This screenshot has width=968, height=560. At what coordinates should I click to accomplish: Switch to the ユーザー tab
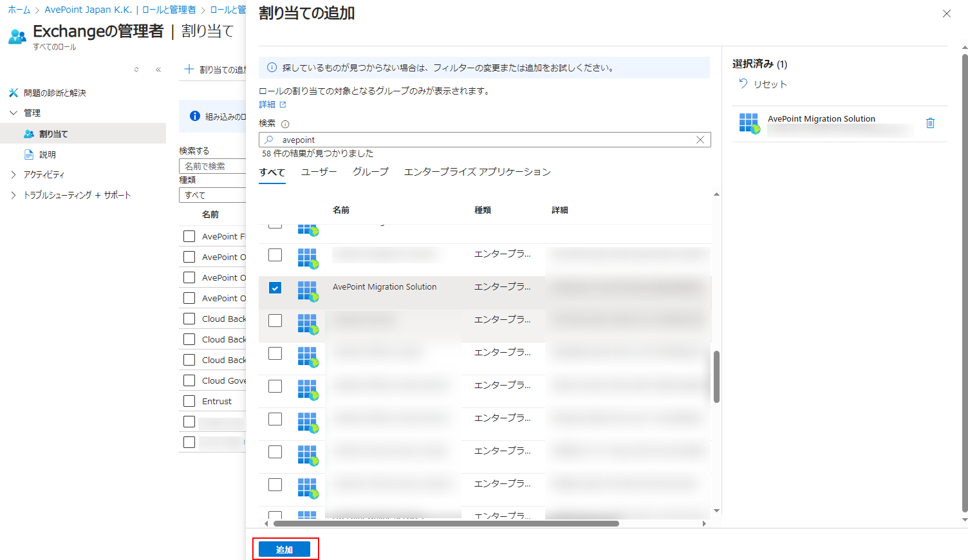319,172
